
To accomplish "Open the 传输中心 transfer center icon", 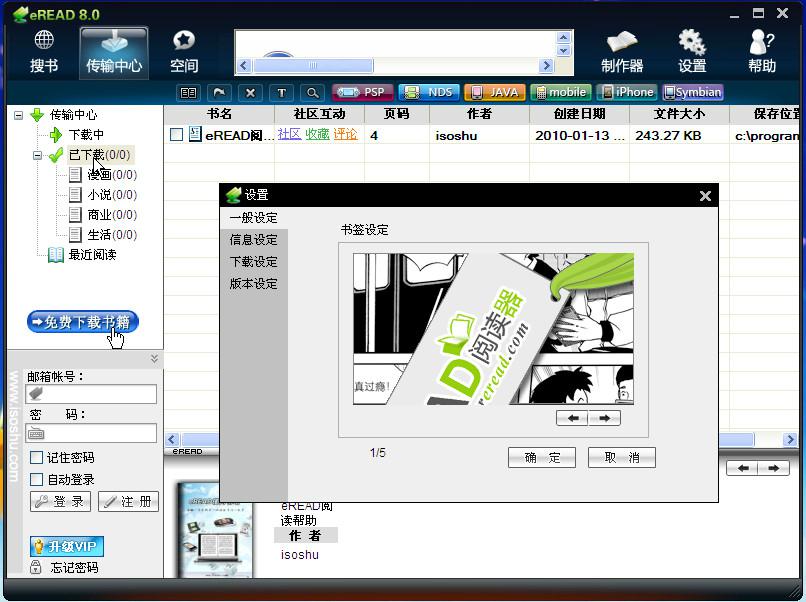I will (x=114, y=53).
